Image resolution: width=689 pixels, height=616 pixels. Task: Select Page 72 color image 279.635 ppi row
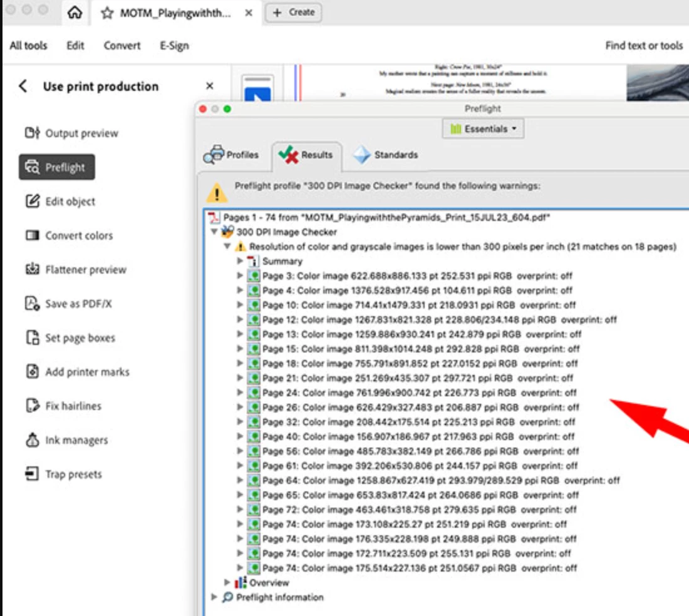(420, 510)
